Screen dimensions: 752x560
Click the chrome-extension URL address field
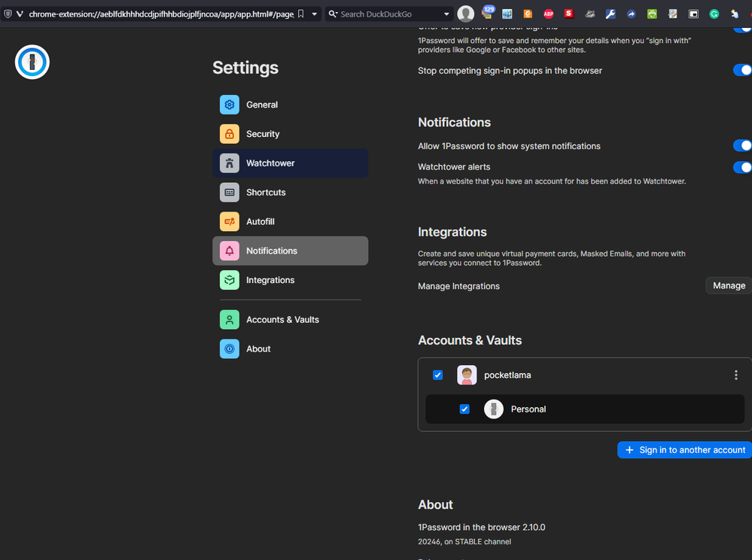[161, 14]
